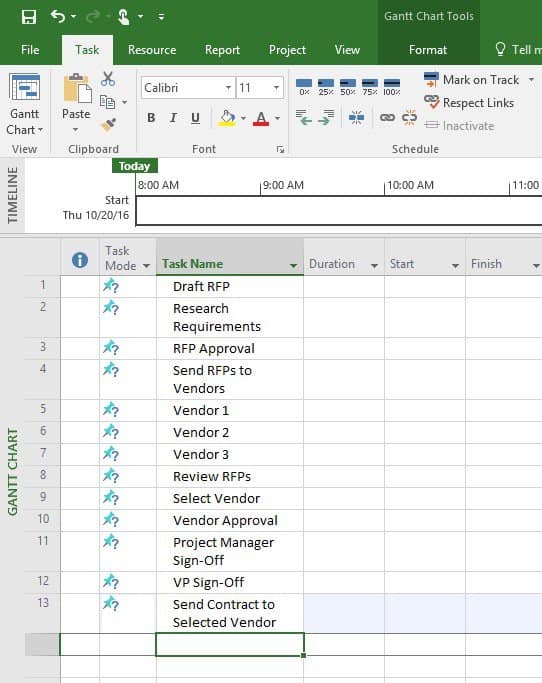
Task: Click the Respect Links button
Action: click(470, 103)
